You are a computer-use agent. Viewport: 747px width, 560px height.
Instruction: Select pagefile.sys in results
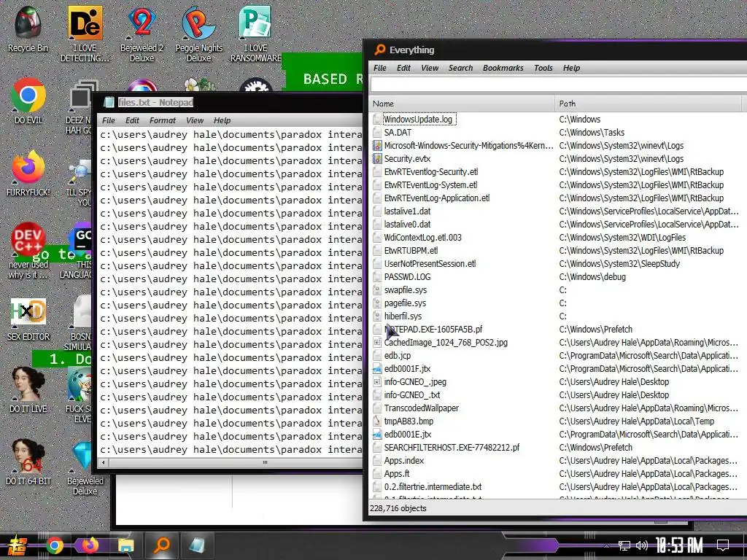[405, 303]
